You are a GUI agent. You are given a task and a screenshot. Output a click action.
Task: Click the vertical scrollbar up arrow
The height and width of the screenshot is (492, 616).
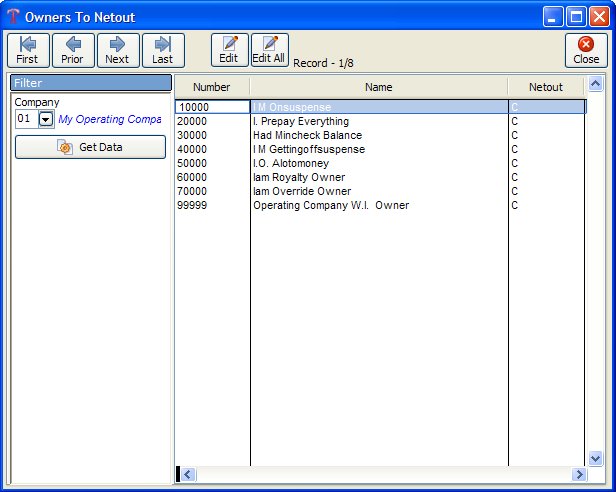596,84
